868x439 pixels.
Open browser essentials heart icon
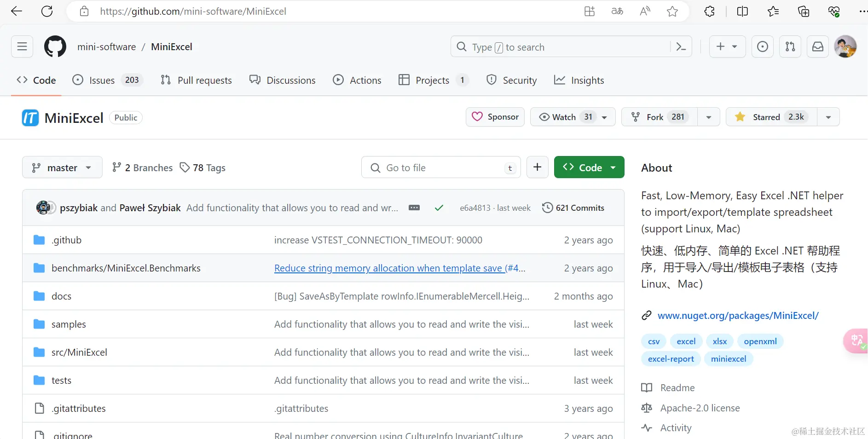[x=834, y=11]
